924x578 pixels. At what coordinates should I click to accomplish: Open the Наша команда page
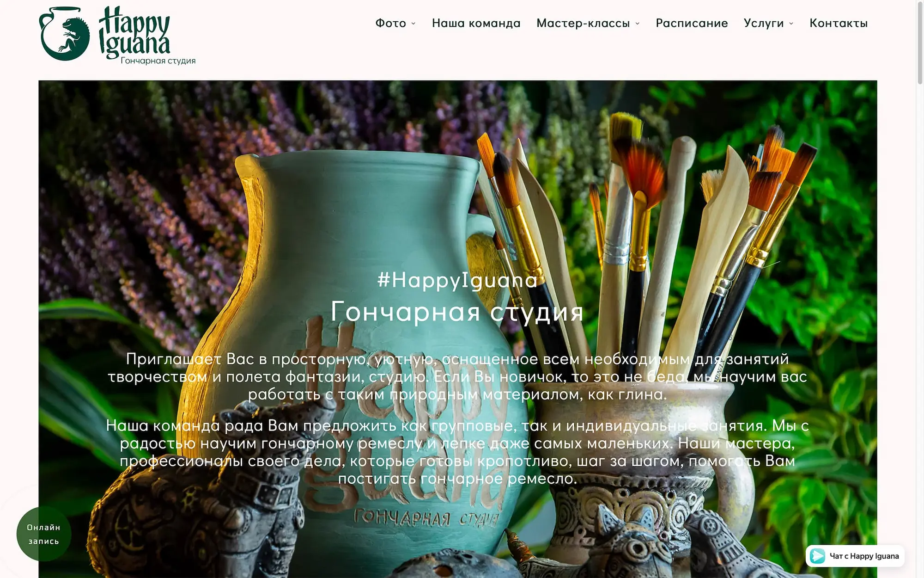click(476, 23)
